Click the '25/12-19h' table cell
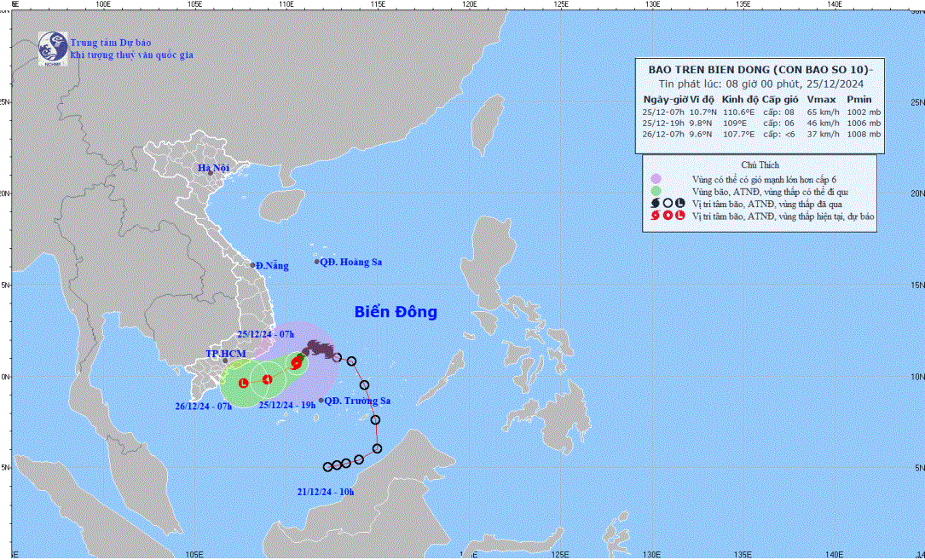Viewport: 925px width, 560px height. (x=663, y=124)
